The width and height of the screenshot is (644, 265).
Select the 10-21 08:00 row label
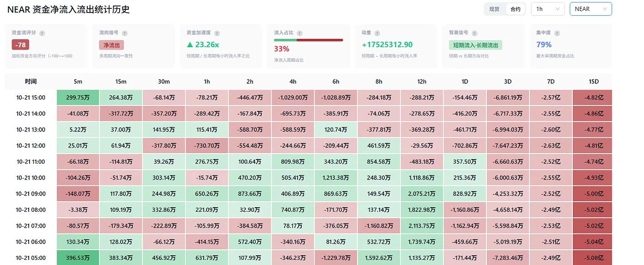tap(31, 210)
